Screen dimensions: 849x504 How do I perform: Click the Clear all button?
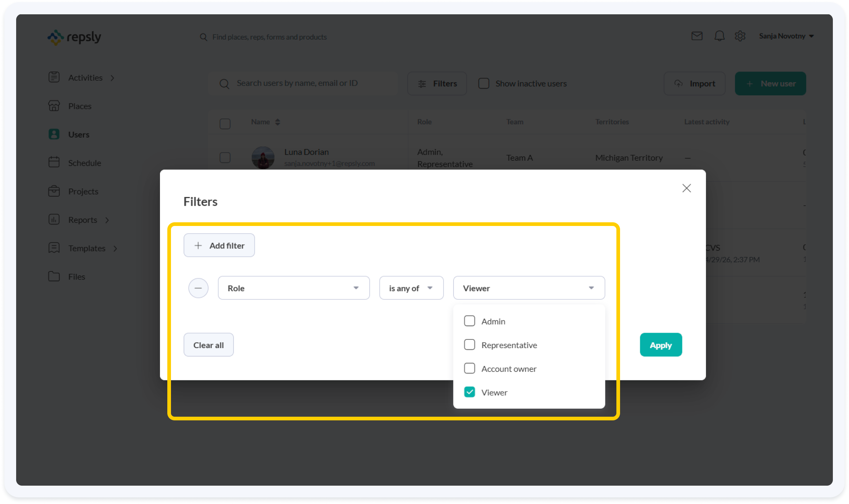[x=208, y=345]
